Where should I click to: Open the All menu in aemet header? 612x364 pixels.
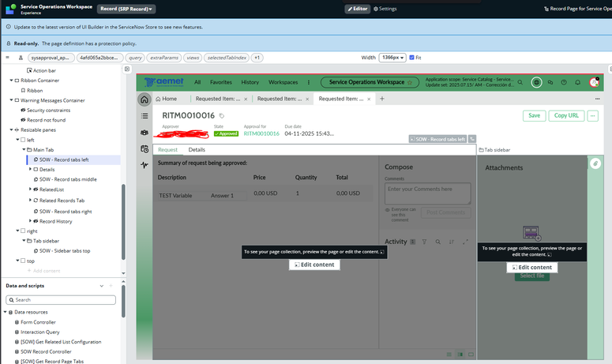pyautogui.click(x=197, y=82)
